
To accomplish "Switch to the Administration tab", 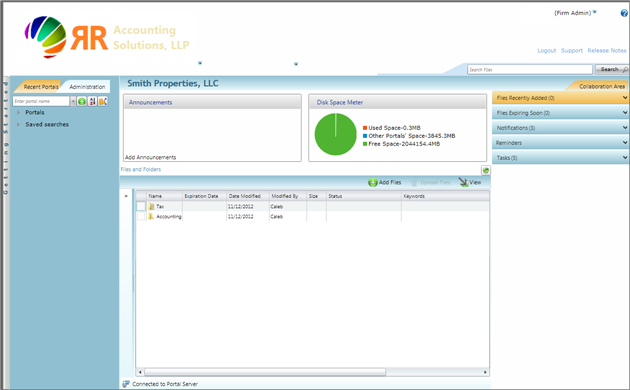I will click(87, 87).
